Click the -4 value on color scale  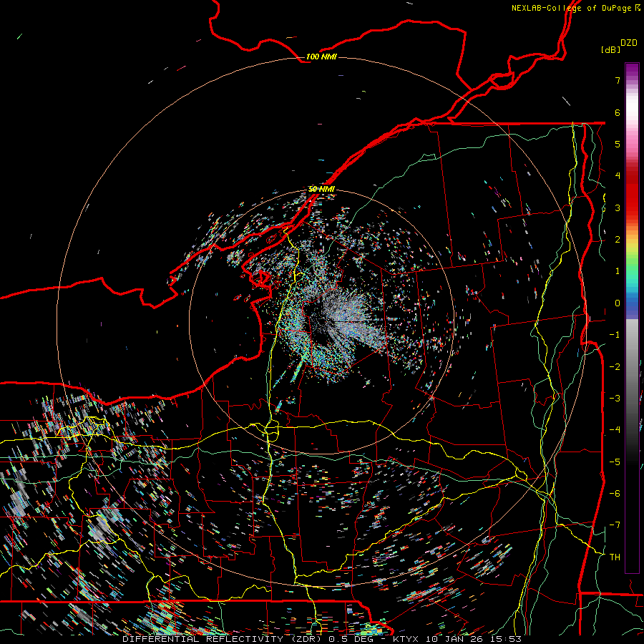click(615, 430)
